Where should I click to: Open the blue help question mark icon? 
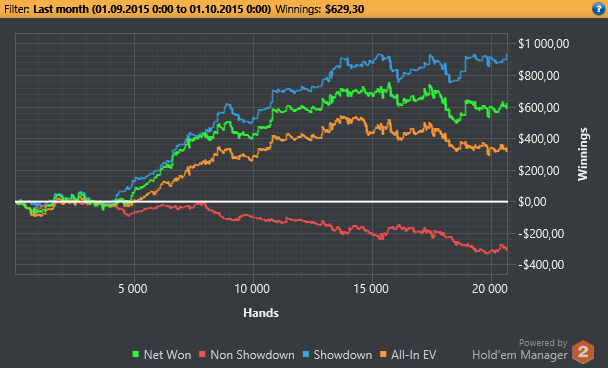599,9
